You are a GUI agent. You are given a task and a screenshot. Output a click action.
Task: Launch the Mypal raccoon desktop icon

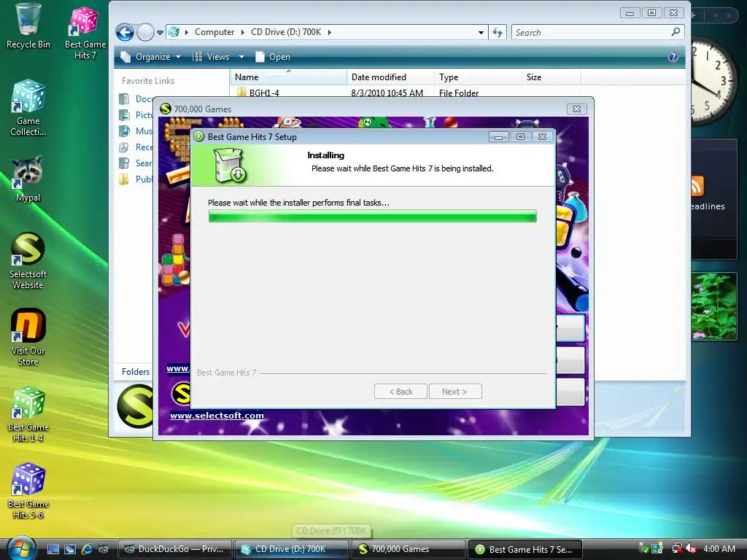point(28,179)
